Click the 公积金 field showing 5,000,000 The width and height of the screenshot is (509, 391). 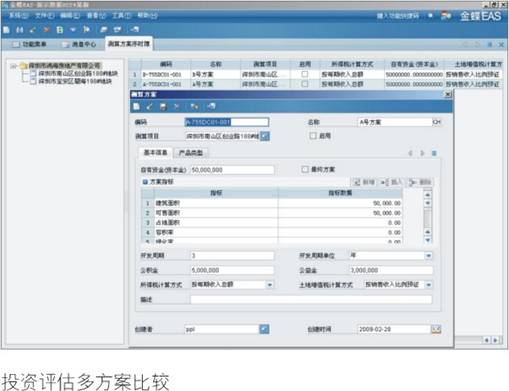[x=232, y=270]
